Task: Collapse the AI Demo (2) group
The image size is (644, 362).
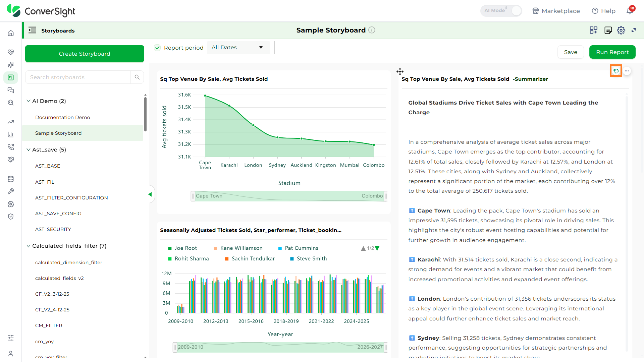Action: (x=29, y=101)
